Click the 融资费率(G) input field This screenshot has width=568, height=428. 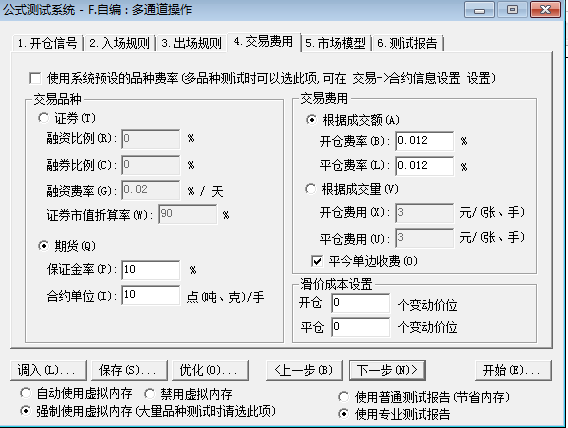point(151,190)
